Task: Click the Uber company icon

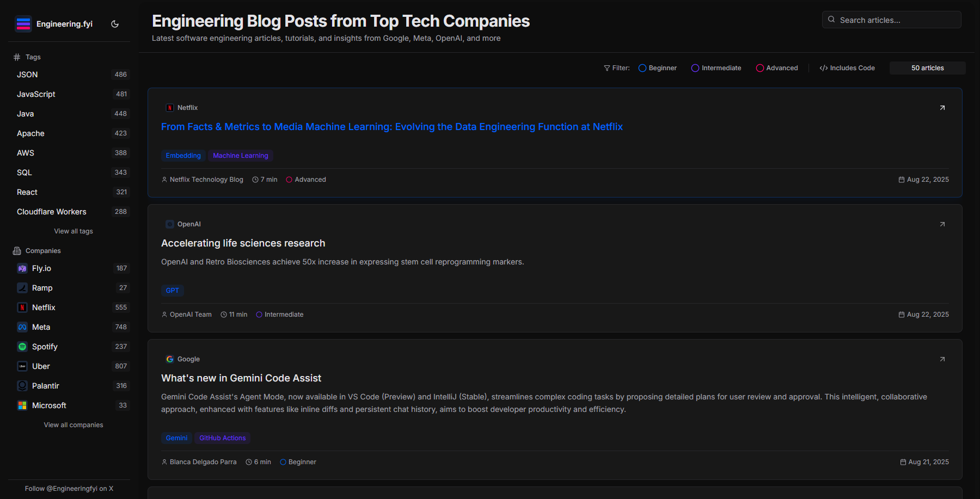Action: coord(22,366)
